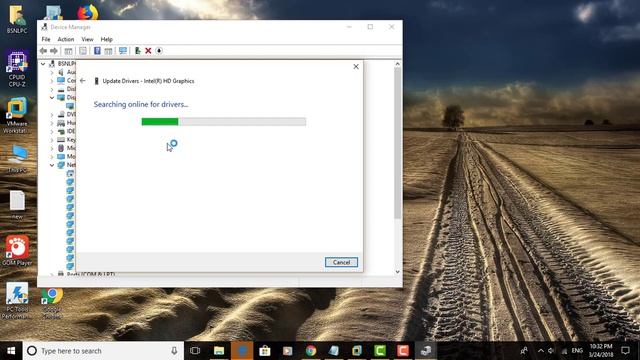The height and width of the screenshot is (360, 640).
Task: Click the red X Uninstall device icon
Action: click(148, 51)
